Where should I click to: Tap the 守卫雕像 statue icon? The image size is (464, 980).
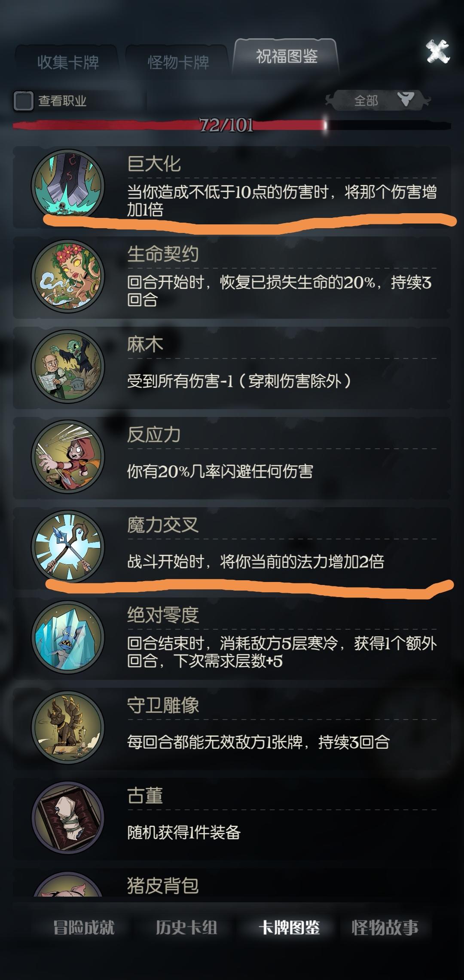[x=68, y=727]
